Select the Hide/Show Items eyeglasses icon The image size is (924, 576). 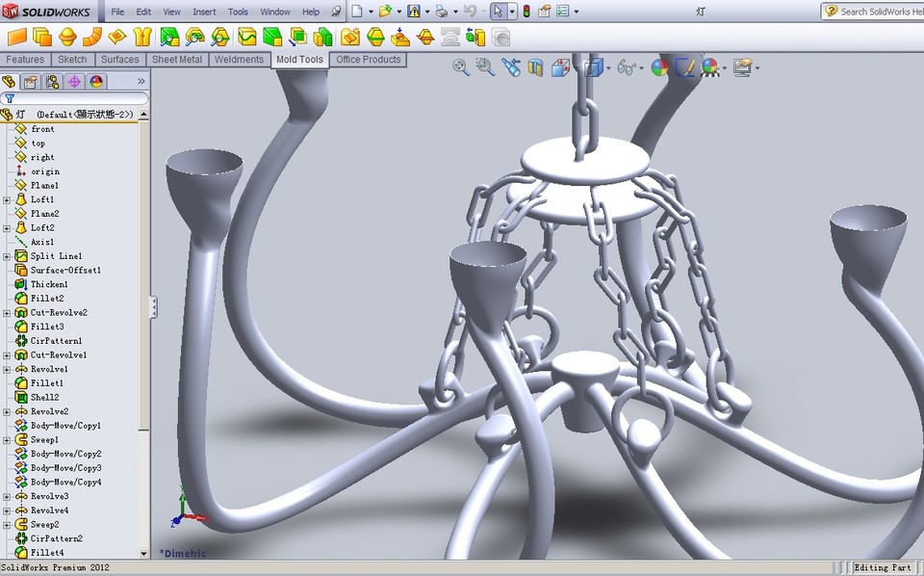pos(628,67)
